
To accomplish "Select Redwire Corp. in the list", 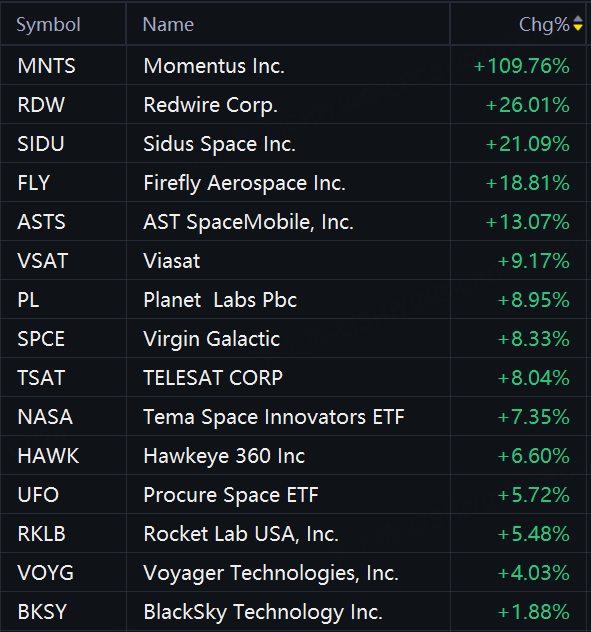I will 293,104.
